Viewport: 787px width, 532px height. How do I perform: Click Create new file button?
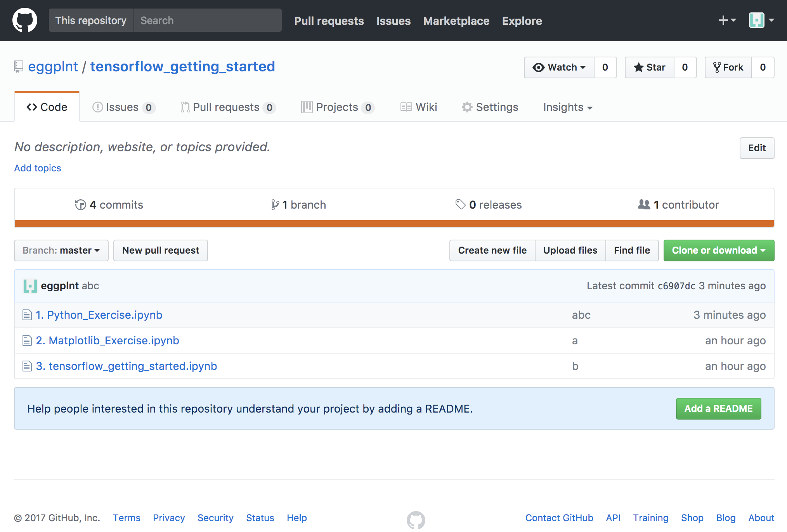pos(492,250)
